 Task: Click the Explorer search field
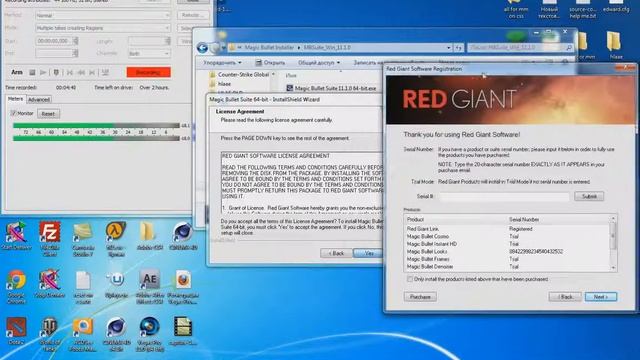pos(520,48)
